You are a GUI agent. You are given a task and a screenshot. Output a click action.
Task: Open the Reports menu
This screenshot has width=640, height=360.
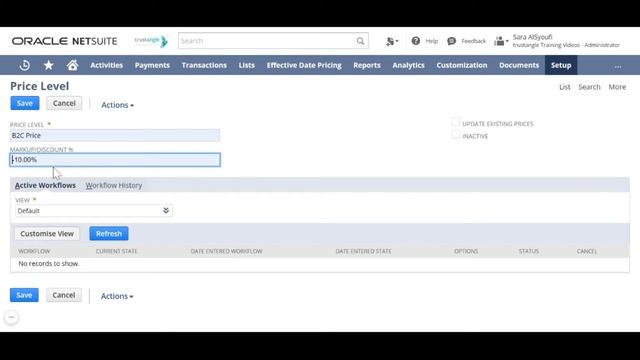367,65
